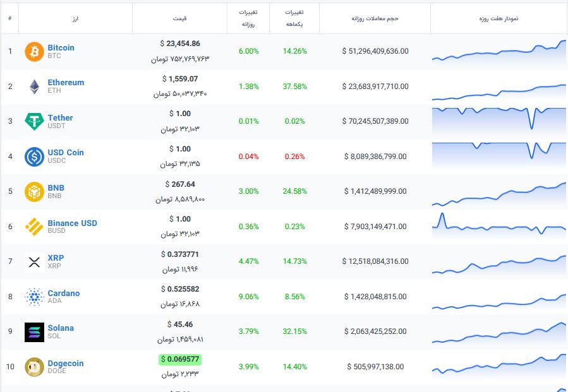View Cardano seven-day sparkline chart
568x392 pixels.
point(499,302)
